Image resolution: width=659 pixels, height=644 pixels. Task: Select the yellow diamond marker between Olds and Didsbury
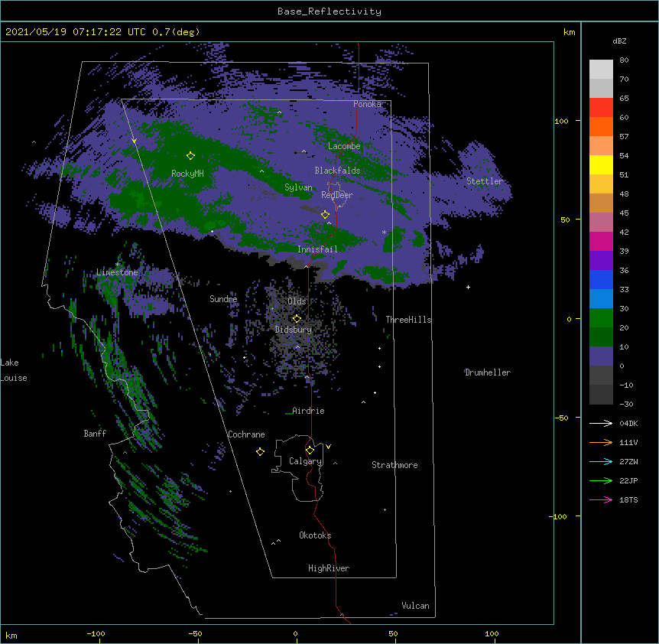coord(297,318)
